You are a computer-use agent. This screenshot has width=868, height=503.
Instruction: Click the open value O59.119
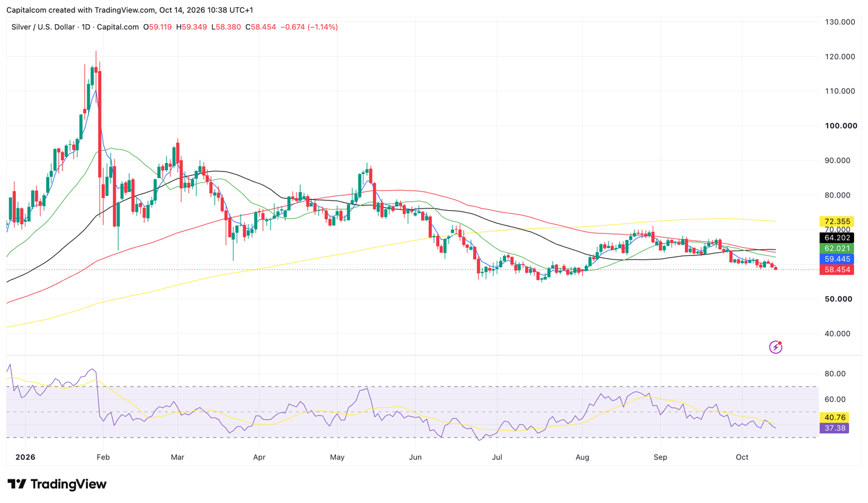(x=158, y=27)
